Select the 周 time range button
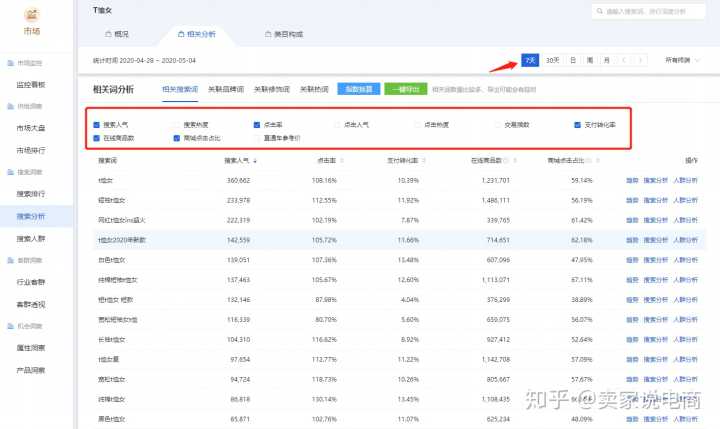Image resolution: width=720 pixels, height=429 pixels. [590, 60]
